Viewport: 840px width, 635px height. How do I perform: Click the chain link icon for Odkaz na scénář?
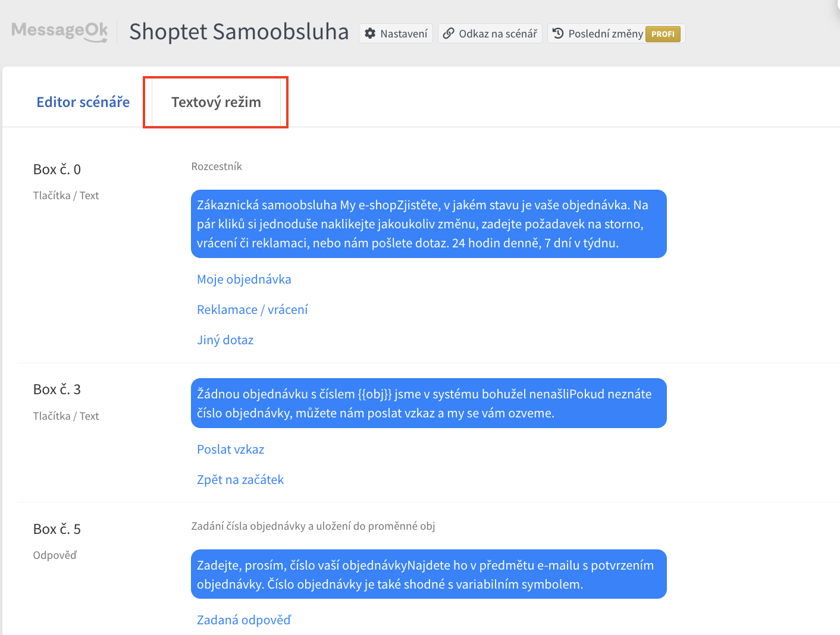(x=449, y=33)
